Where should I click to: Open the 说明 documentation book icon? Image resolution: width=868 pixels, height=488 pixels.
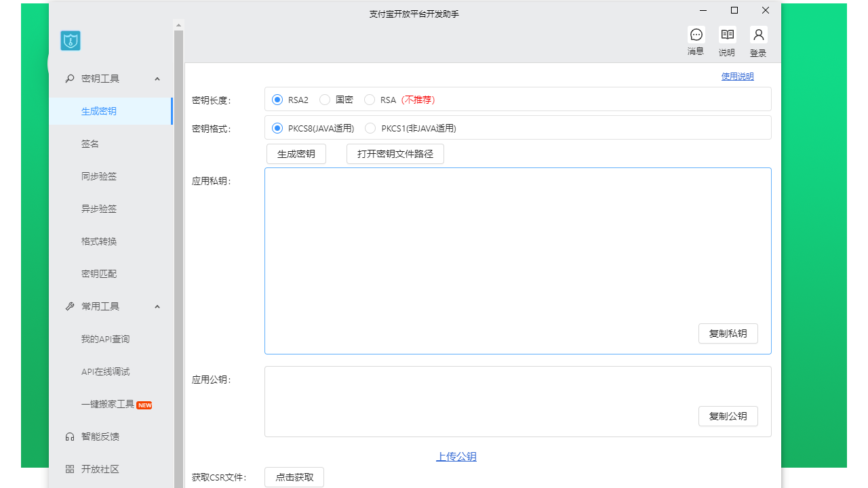tap(727, 35)
